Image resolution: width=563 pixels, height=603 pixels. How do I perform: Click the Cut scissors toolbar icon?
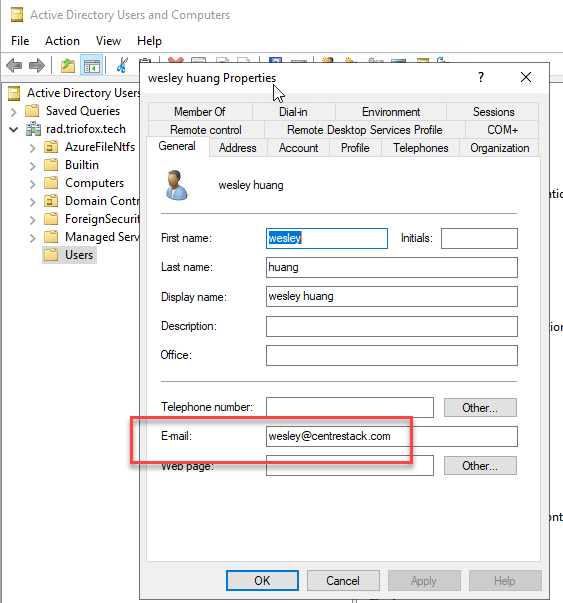coord(122,65)
